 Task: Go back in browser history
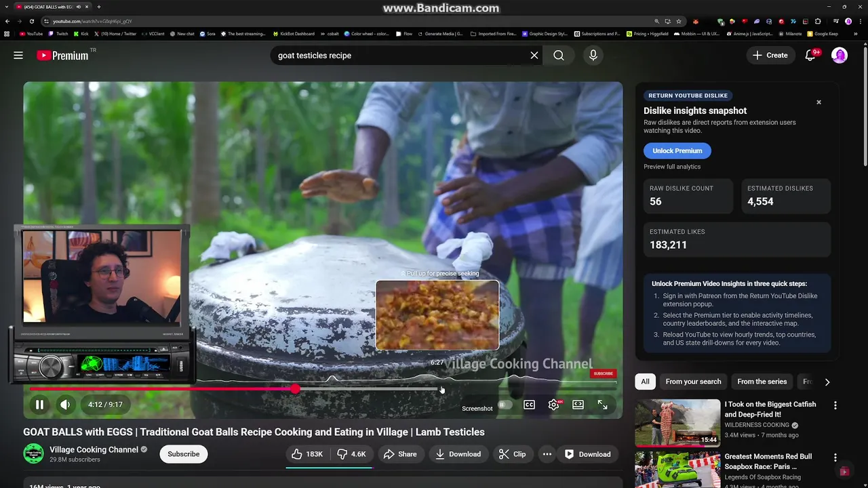coord(7,21)
